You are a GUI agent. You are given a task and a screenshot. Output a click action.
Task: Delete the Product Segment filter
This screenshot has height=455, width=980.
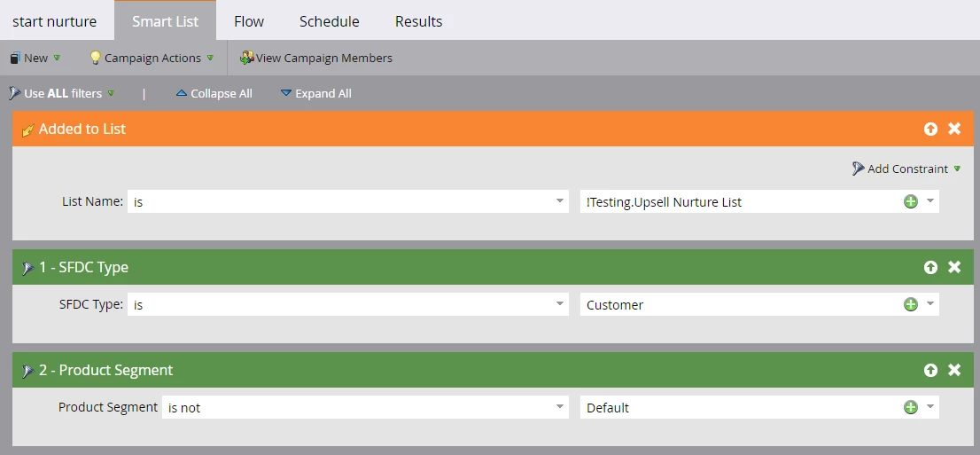[x=954, y=370]
